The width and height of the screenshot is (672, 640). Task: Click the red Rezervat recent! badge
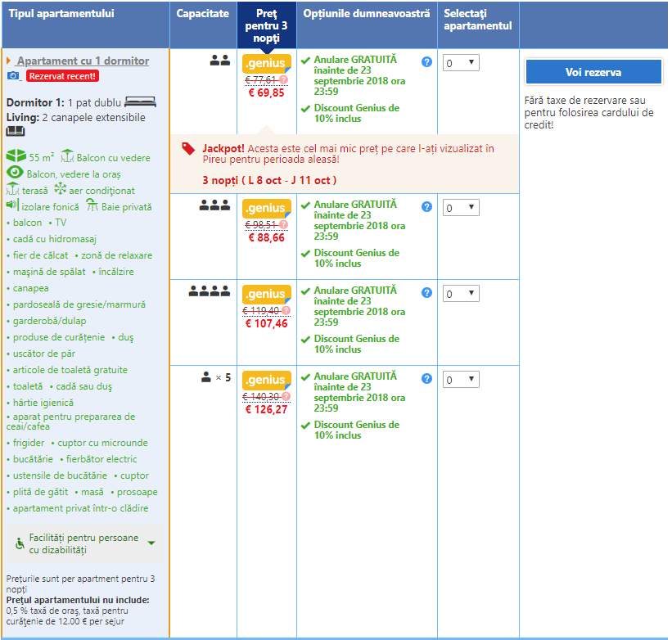(x=62, y=76)
